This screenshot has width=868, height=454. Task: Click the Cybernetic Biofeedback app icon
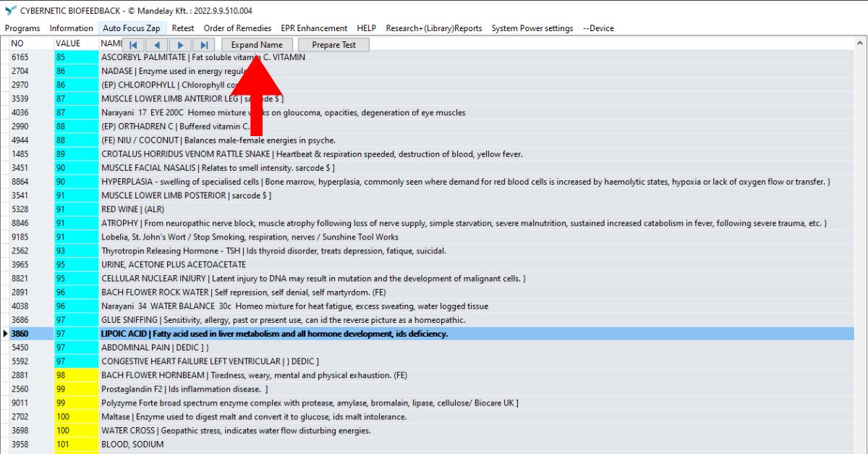click(10, 11)
